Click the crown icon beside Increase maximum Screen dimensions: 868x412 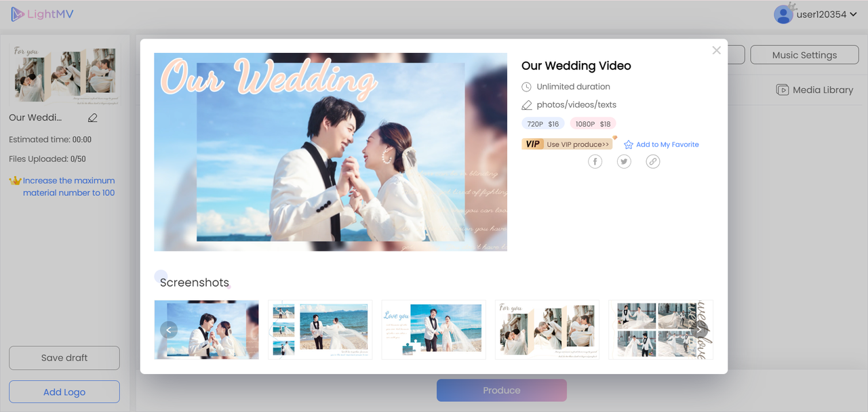[15, 180]
